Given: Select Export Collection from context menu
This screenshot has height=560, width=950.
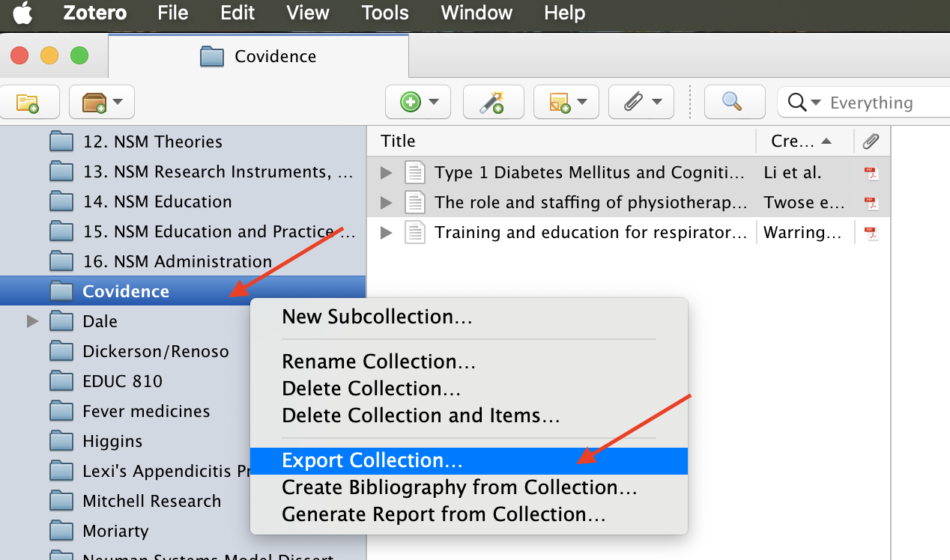Looking at the screenshot, I should coord(372,460).
